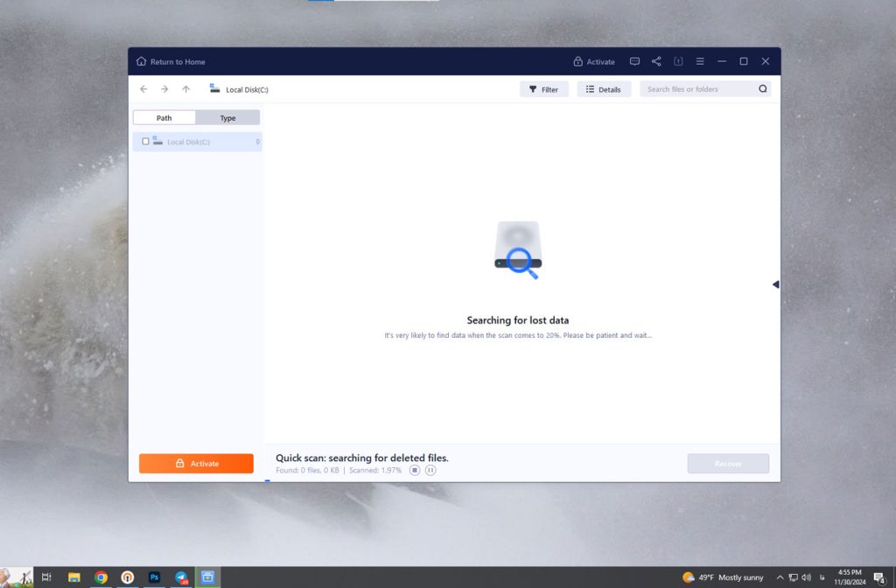896x588 pixels.
Task: Select the Path tab
Action: pos(164,118)
